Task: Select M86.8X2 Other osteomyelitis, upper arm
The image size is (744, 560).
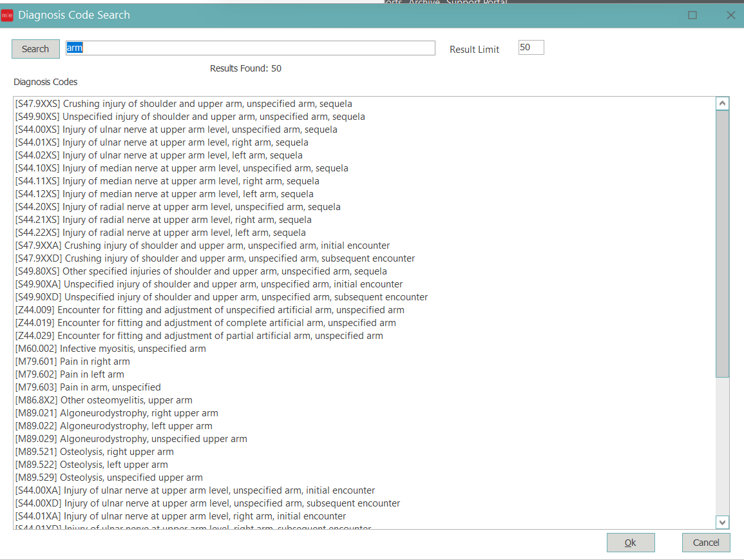Action: [104, 400]
